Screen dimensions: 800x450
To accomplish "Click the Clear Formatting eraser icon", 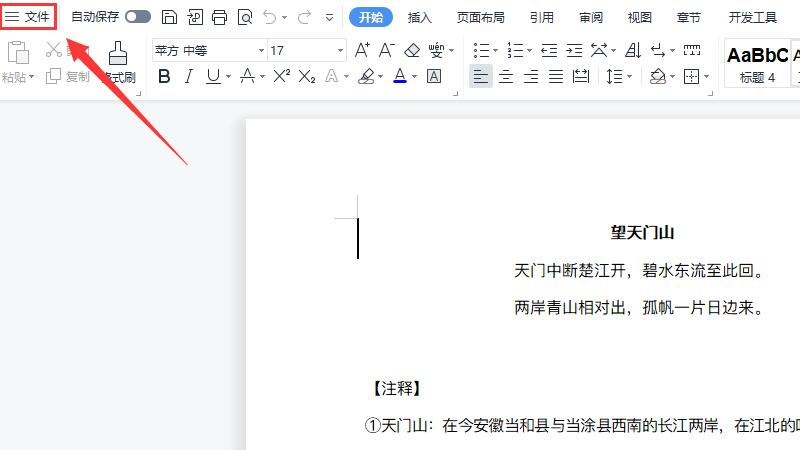I will point(412,50).
